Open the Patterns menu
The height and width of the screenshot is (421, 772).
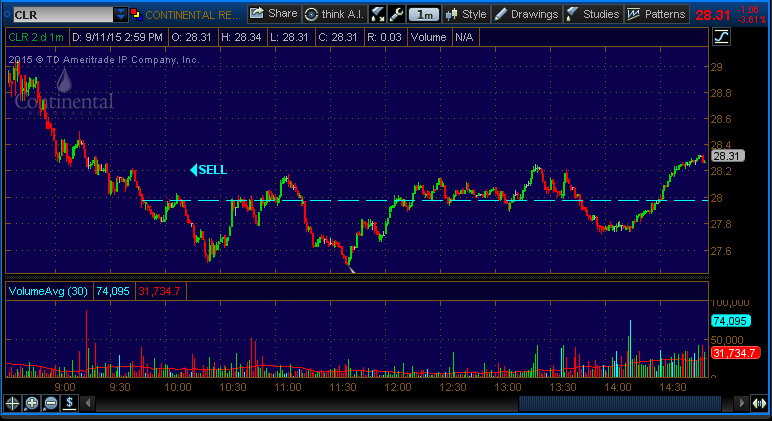pyautogui.click(x=657, y=14)
